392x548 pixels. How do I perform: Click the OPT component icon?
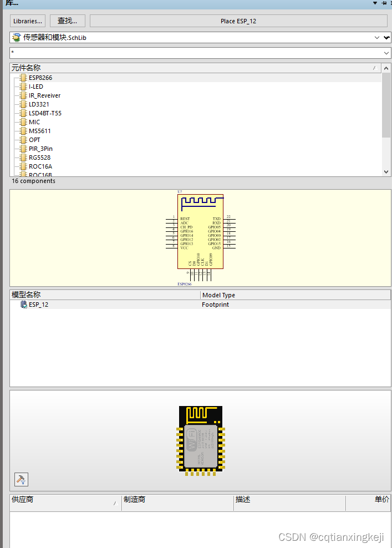pos(23,140)
